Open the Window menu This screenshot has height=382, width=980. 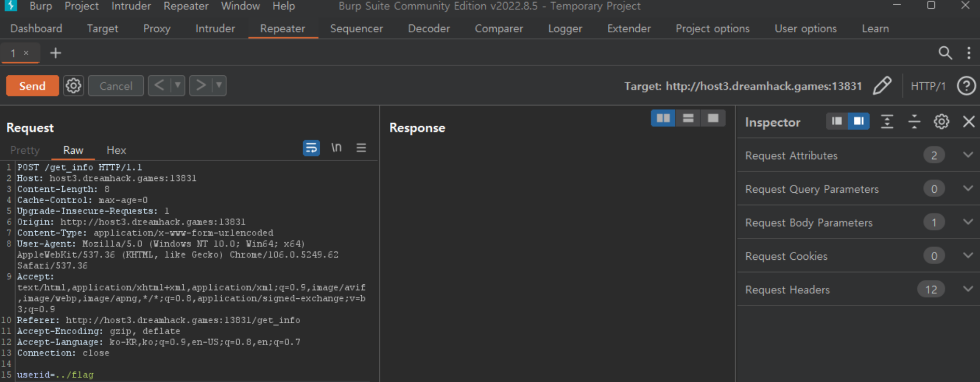pos(240,6)
